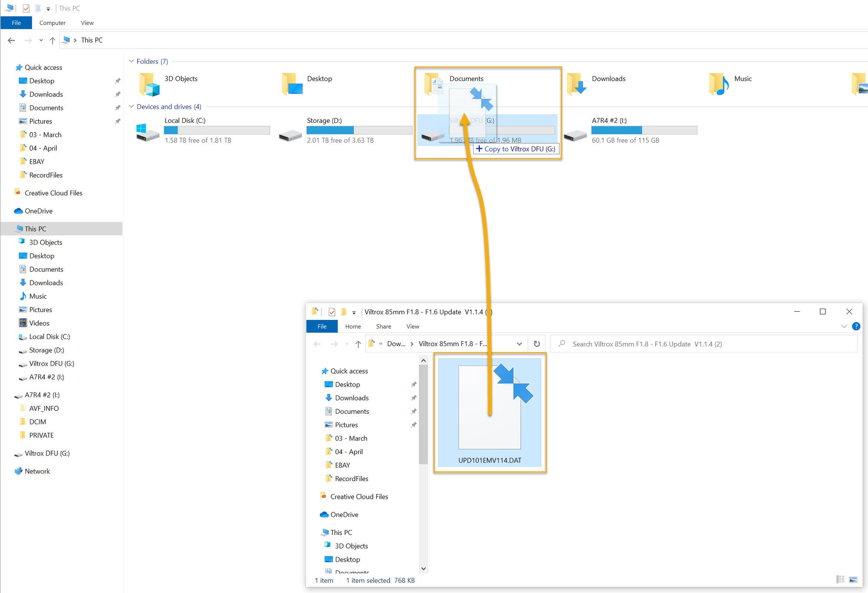Open Help in Viltrox window
Screen dimensions: 868x593
click(856, 326)
